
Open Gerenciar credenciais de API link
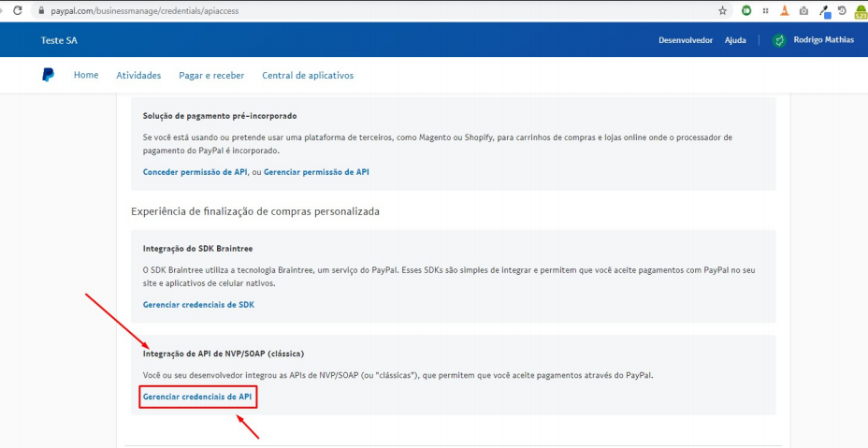[x=198, y=397]
